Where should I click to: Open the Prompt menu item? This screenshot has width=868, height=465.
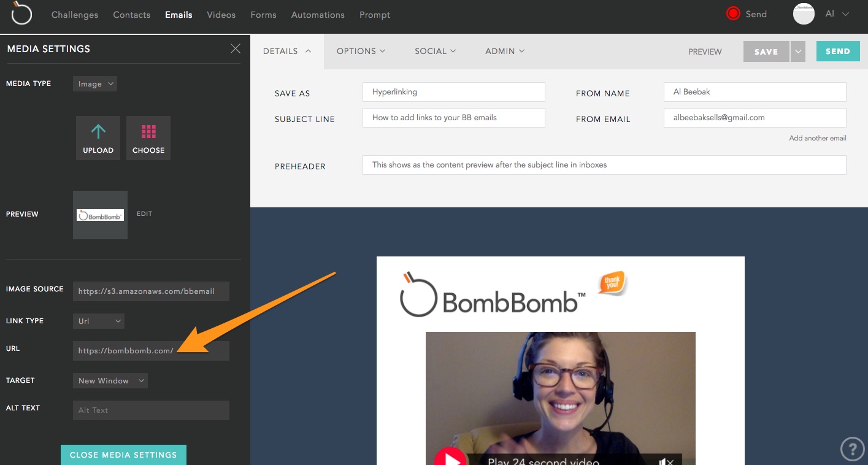[x=375, y=15]
